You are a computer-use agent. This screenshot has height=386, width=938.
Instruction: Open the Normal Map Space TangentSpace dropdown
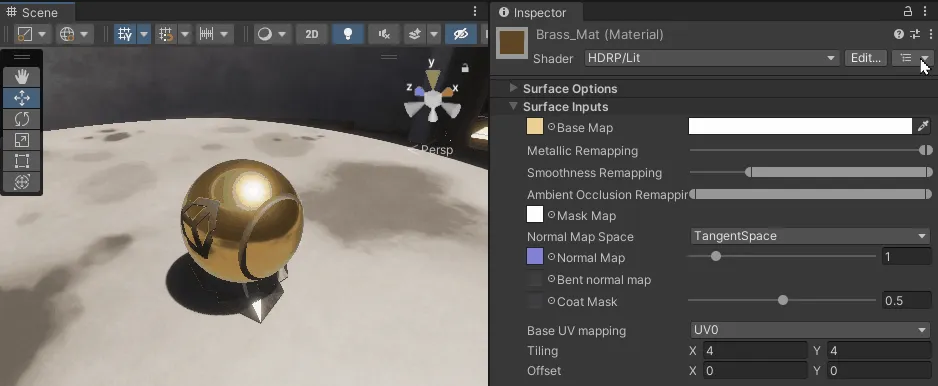point(811,236)
